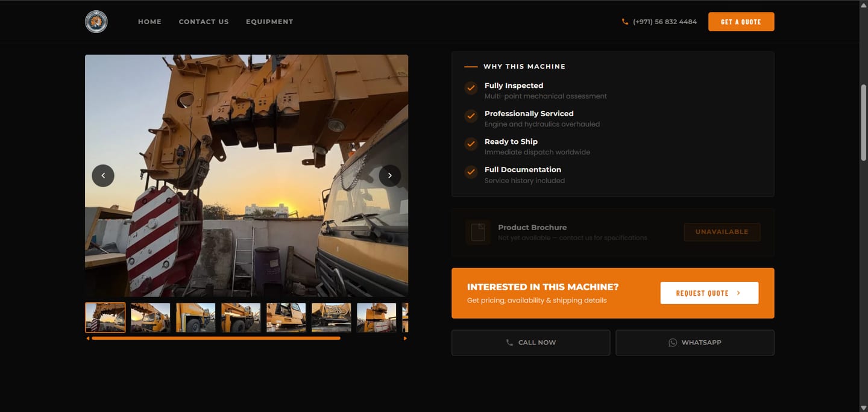Click the left arrow of the thumbnail scrollbar
Screen dimensions: 868x412
click(88, 339)
